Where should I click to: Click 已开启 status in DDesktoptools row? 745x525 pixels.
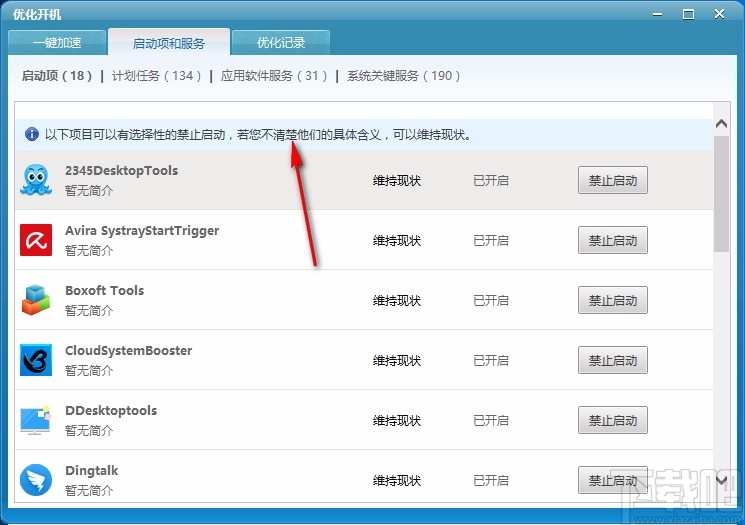pos(491,420)
